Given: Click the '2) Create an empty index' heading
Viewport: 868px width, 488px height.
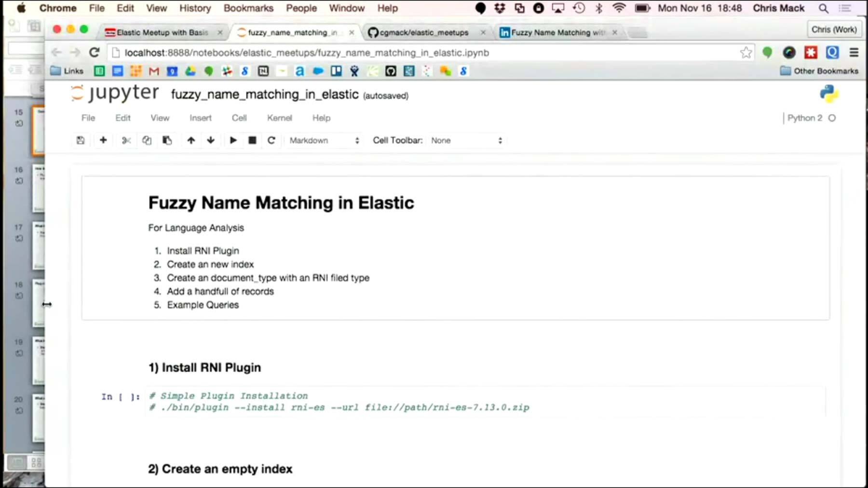Looking at the screenshot, I should click(x=220, y=469).
